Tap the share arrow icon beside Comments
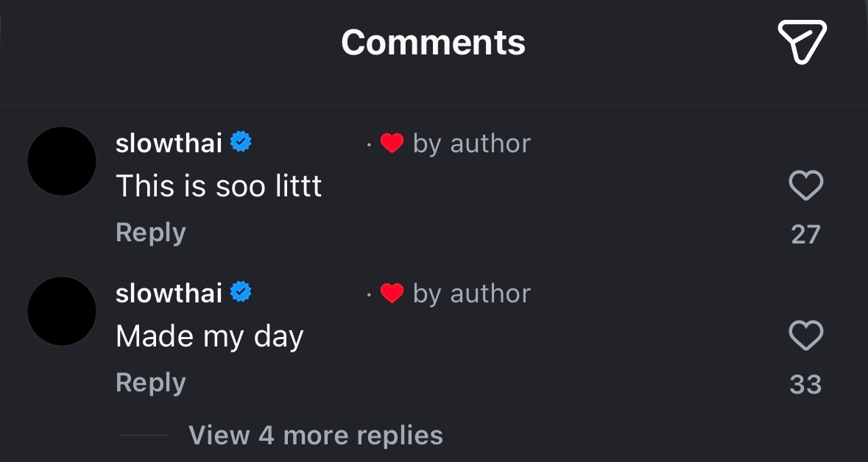This screenshot has height=462, width=868. [802, 41]
